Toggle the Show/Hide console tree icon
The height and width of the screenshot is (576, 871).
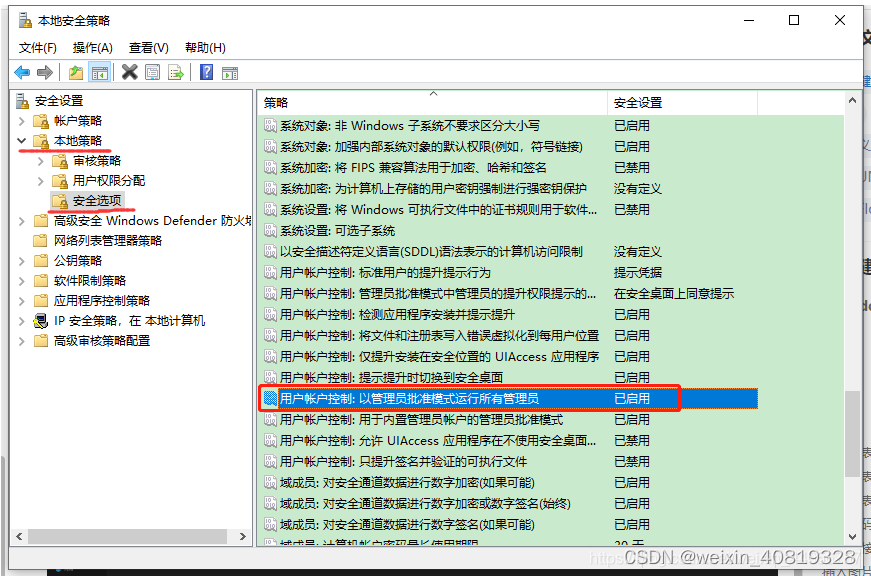pyautogui.click(x=100, y=73)
